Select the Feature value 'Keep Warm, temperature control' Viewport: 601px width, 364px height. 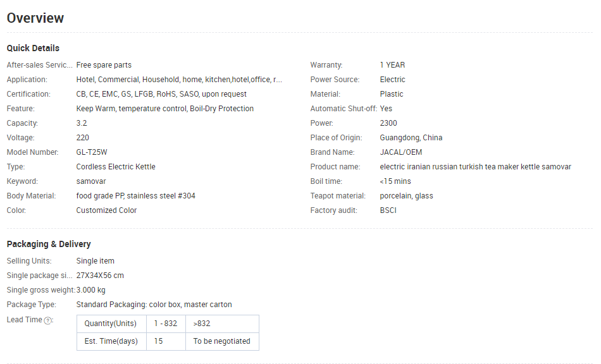pyautogui.click(x=165, y=109)
